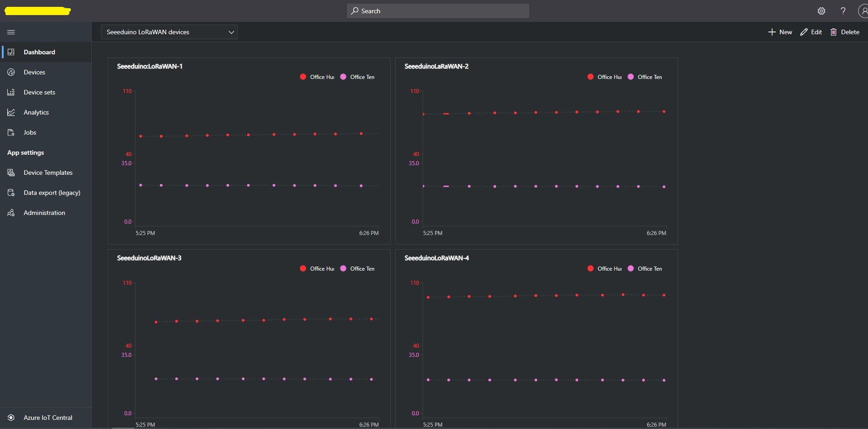Select the Device sets sidebar icon
Image resolution: width=868 pixels, height=429 pixels.
(x=11, y=92)
